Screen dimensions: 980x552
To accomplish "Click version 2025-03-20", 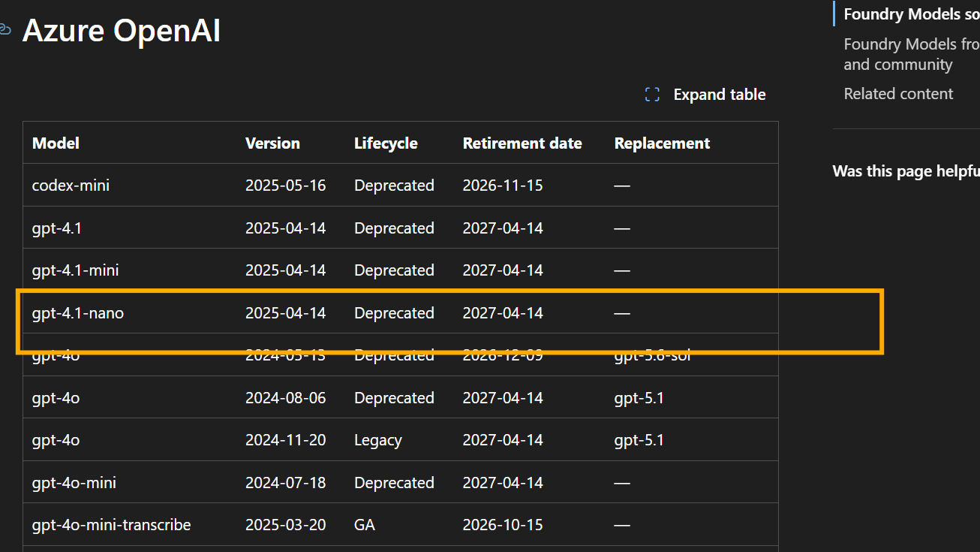I will 286,524.
